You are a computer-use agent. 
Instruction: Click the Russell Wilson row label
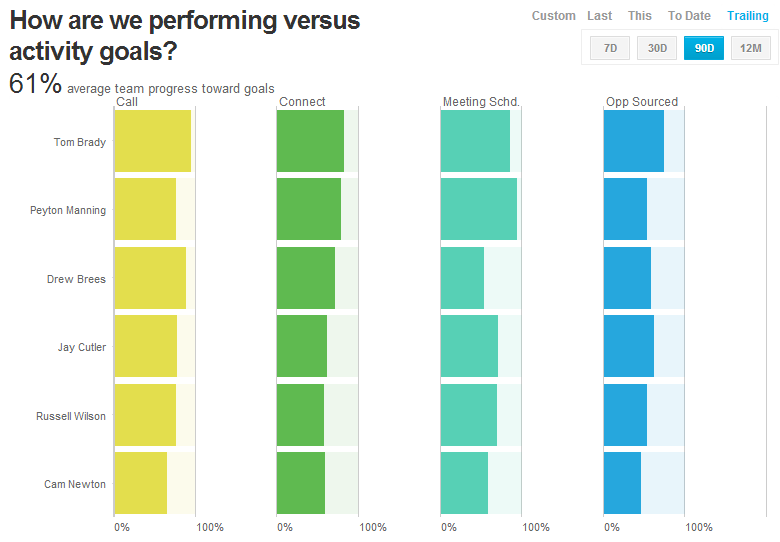point(71,416)
